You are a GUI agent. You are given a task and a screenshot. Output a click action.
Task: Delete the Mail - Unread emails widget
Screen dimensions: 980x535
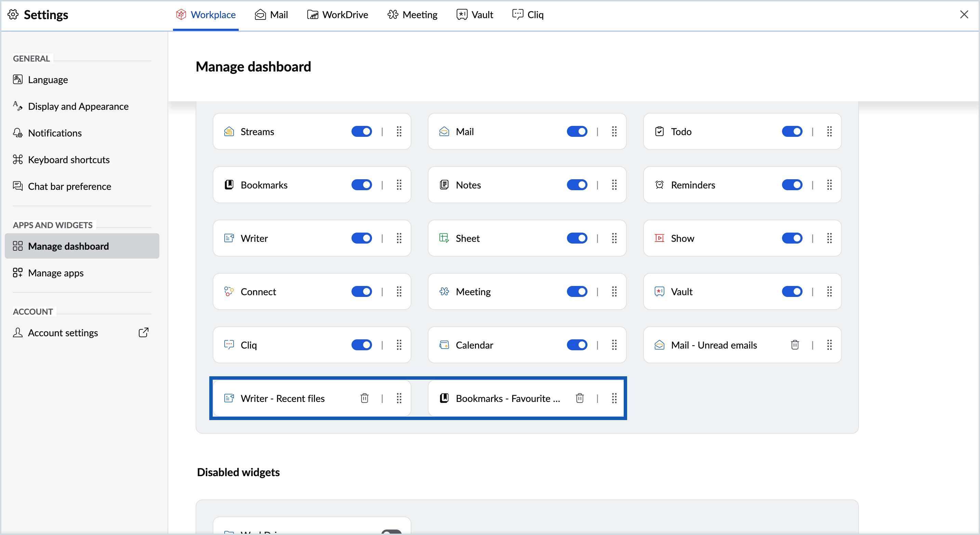point(795,345)
